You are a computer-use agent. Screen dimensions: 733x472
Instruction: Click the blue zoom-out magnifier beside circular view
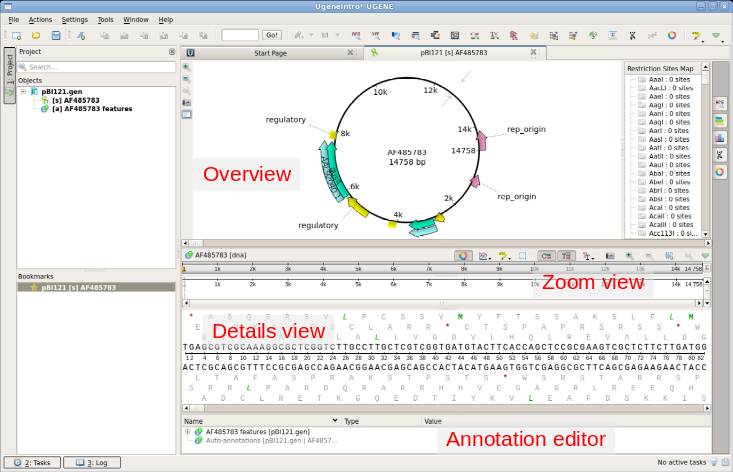(x=187, y=79)
